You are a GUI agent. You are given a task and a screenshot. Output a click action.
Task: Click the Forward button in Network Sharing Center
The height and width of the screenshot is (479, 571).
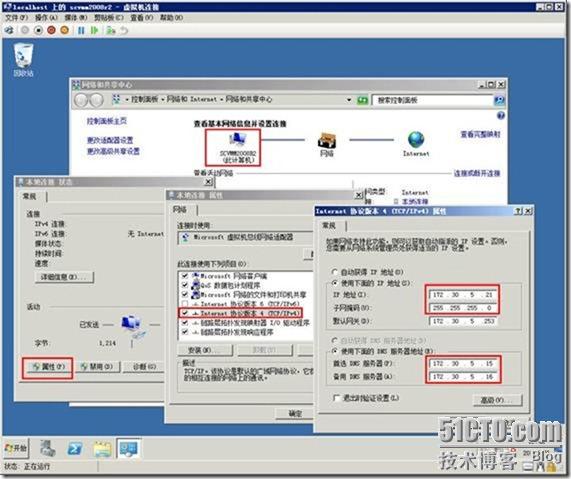pyautogui.click(x=97, y=100)
